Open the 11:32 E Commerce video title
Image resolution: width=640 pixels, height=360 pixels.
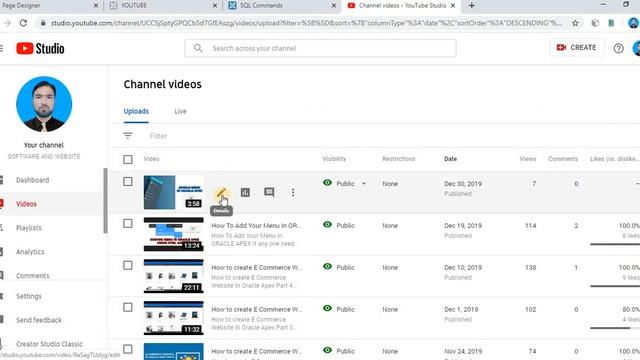click(x=257, y=309)
